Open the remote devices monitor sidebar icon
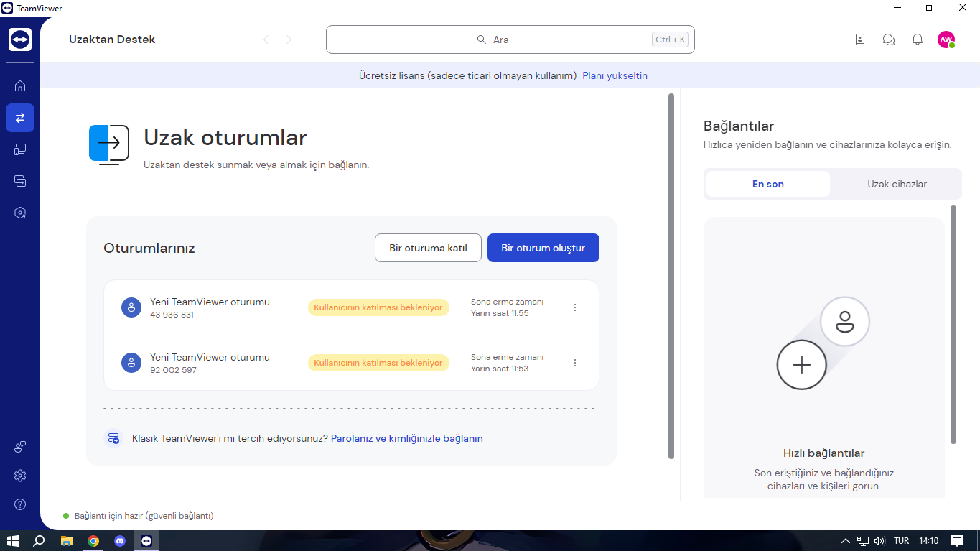The width and height of the screenshot is (980, 551). (x=20, y=149)
